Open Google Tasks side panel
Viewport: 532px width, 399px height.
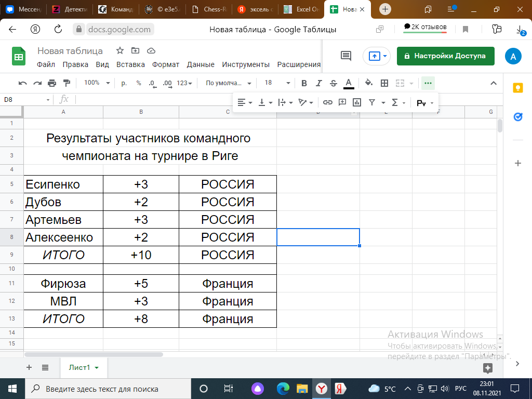tap(518, 117)
